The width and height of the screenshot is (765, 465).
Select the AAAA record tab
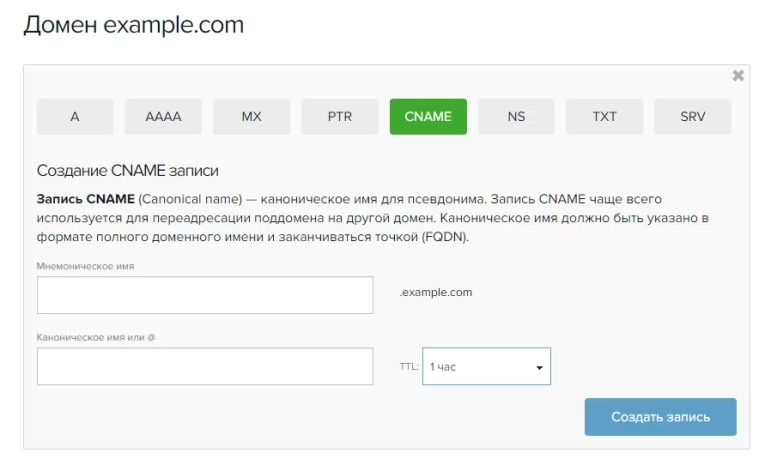point(163,116)
